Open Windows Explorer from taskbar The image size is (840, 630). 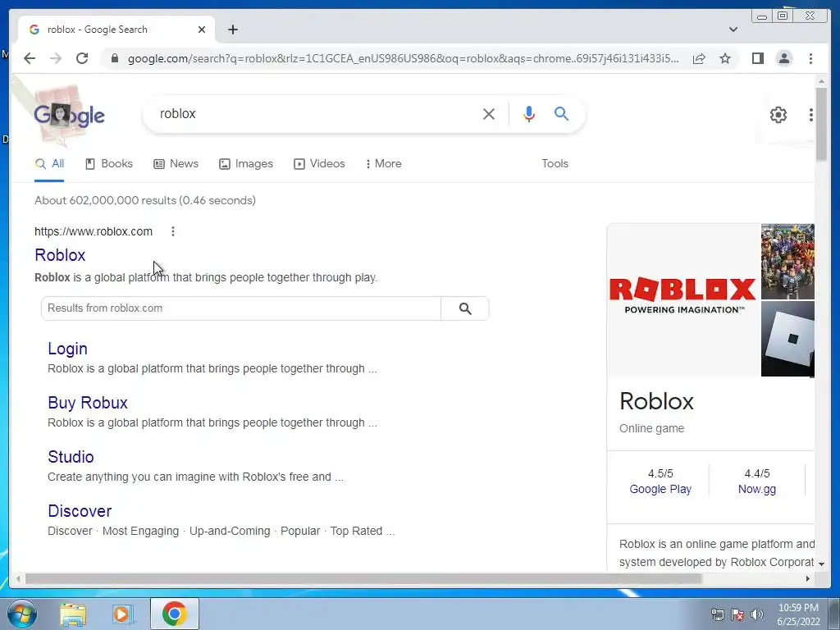[73, 614]
